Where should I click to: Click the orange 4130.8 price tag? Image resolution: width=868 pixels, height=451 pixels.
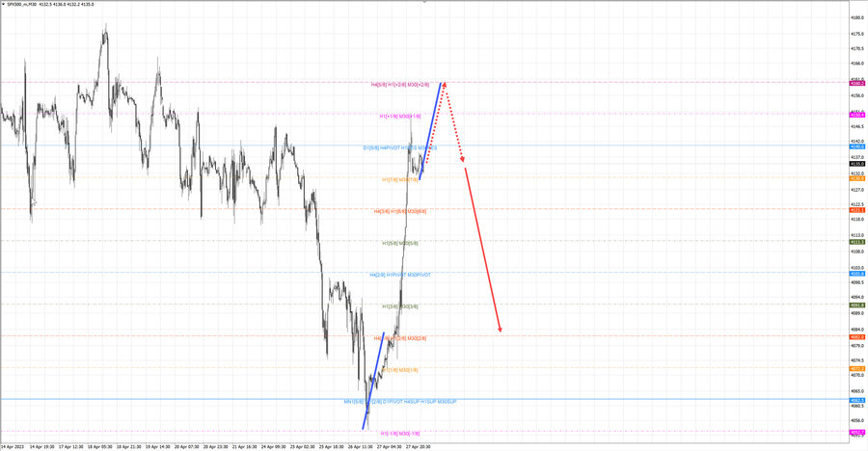click(x=857, y=178)
